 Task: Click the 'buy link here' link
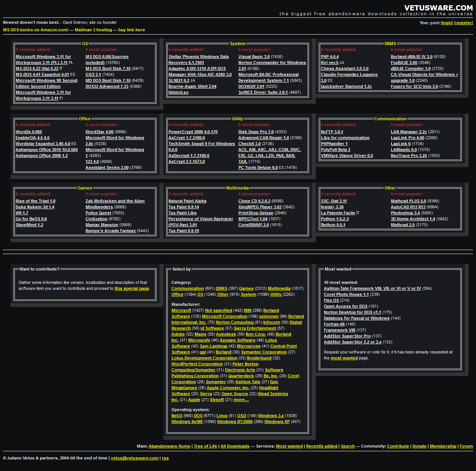pos(132,30)
